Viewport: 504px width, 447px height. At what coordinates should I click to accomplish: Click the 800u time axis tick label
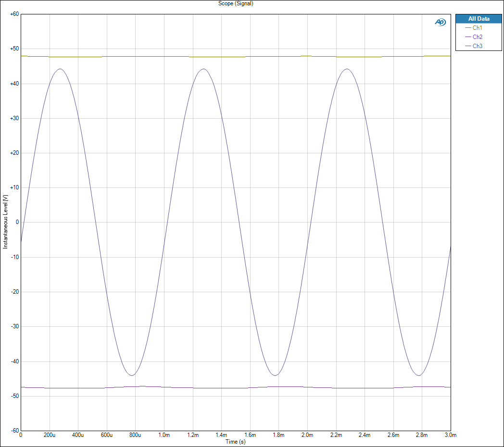click(x=135, y=435)
